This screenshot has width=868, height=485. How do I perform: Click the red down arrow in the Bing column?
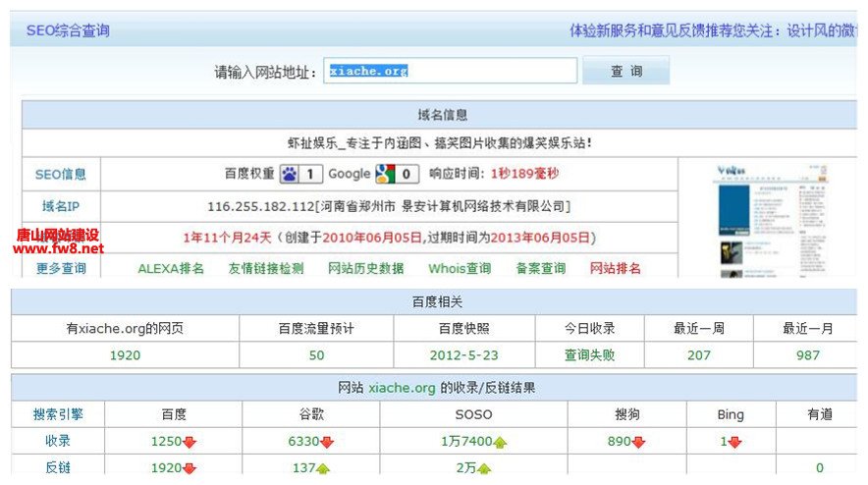click(733, 443)
